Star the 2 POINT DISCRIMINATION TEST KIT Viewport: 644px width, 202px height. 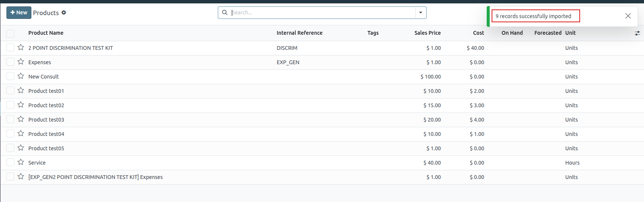click(21, 48)
